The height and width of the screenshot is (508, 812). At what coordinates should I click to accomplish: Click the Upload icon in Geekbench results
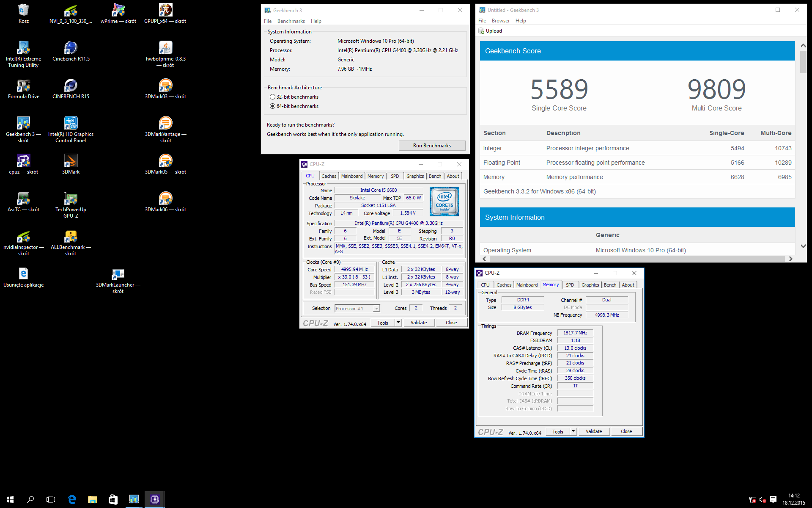[481, 31]
